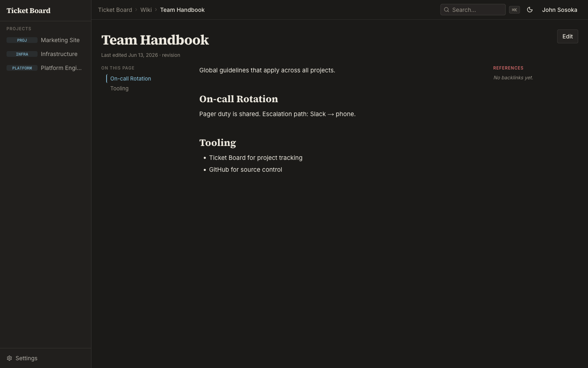Screen dimensions: 588x368
Task: Open Infrastructure project
Action: [x=59, y=54]
